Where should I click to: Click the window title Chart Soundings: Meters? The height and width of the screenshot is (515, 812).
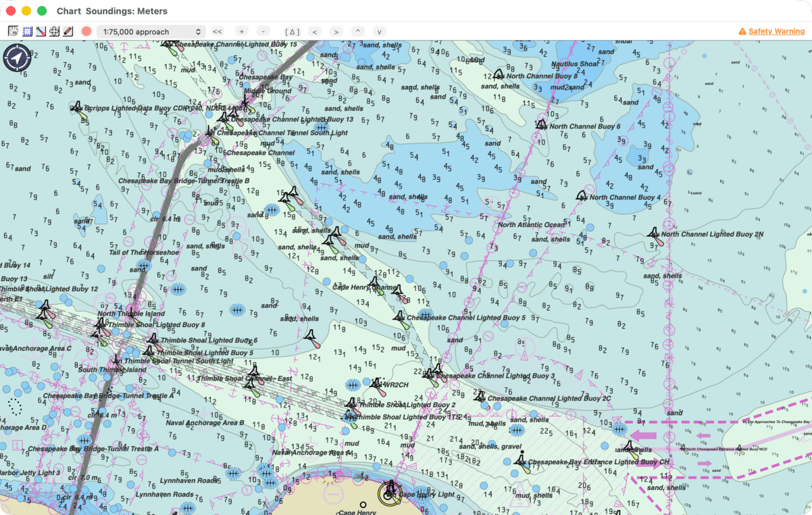pos(112,11)
